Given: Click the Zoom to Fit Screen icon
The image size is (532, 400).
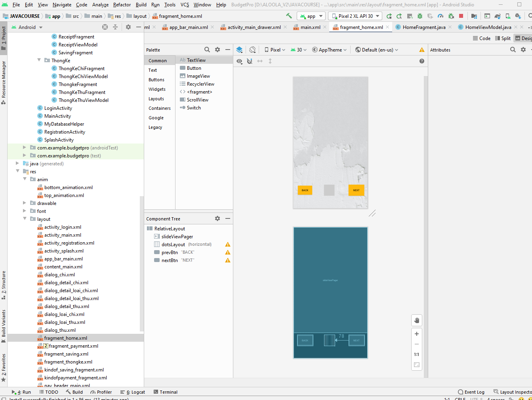Looking at the screenshot, I should pyautogui.click(x=417, y=365).
